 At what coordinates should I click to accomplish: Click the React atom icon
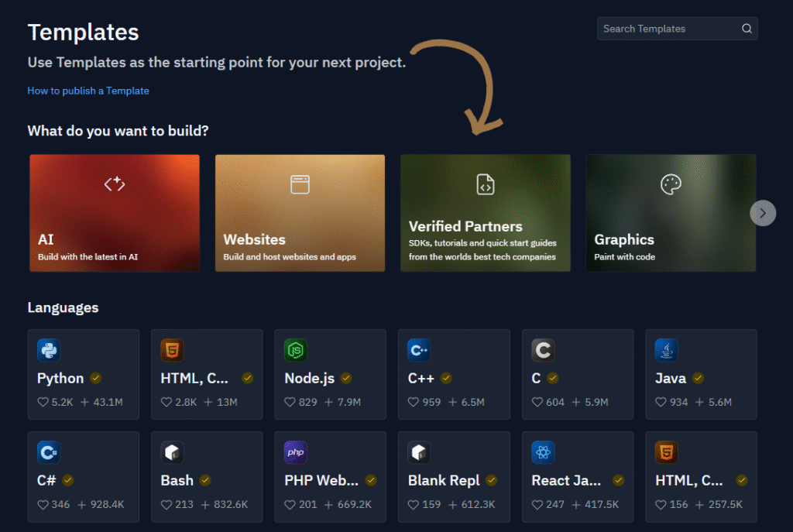point(542,452)
